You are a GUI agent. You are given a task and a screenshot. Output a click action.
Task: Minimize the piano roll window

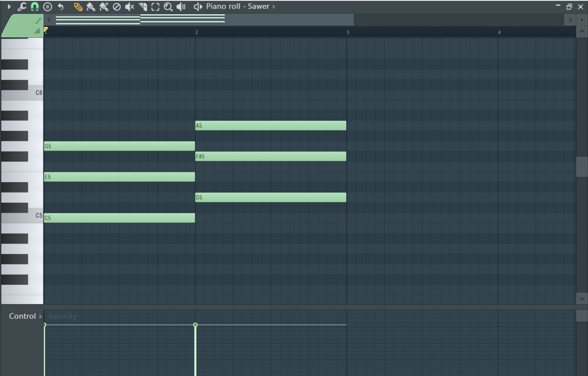coord(558,6)
